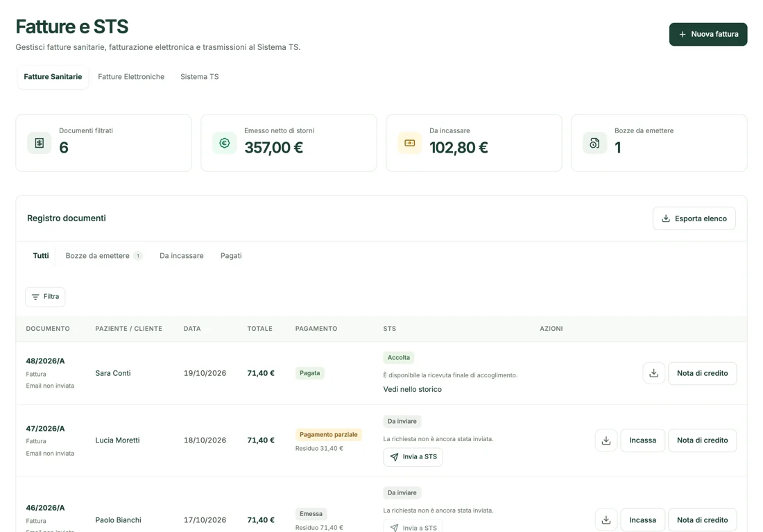Image resolution: width=763 pixels, height=532 pixels.
Task: Click the Bozze da emettere card icon
Action: point(594,143)
